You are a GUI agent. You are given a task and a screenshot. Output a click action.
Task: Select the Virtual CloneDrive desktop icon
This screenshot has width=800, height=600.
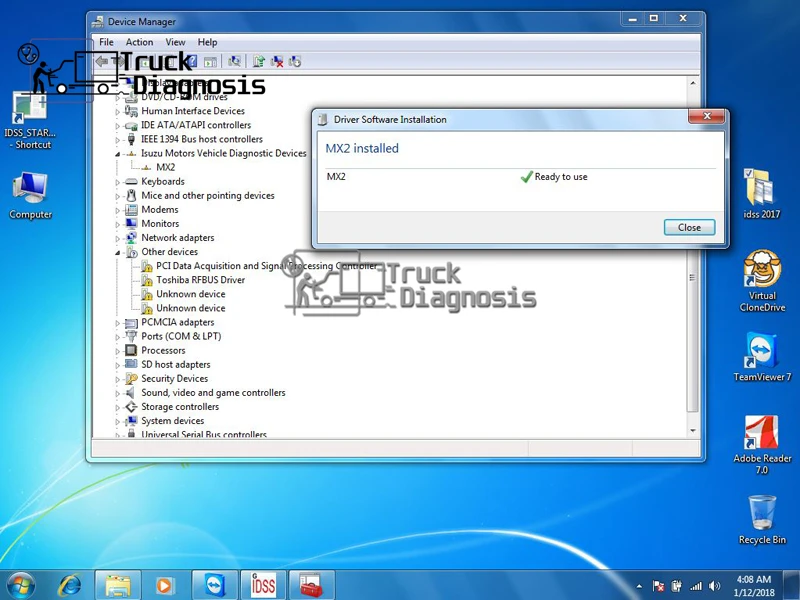tap(762, 280)
